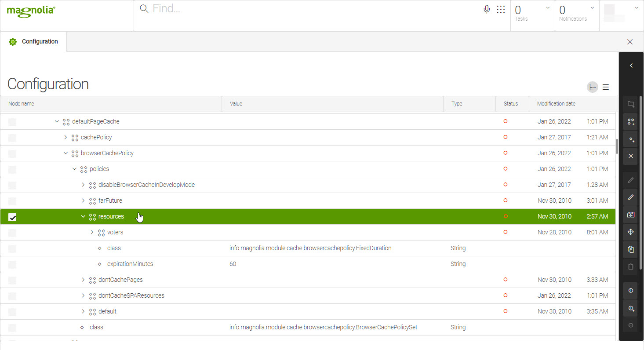Select the expirationMinutes value 60
Screen dimensions: 644x350
[233, 264]
